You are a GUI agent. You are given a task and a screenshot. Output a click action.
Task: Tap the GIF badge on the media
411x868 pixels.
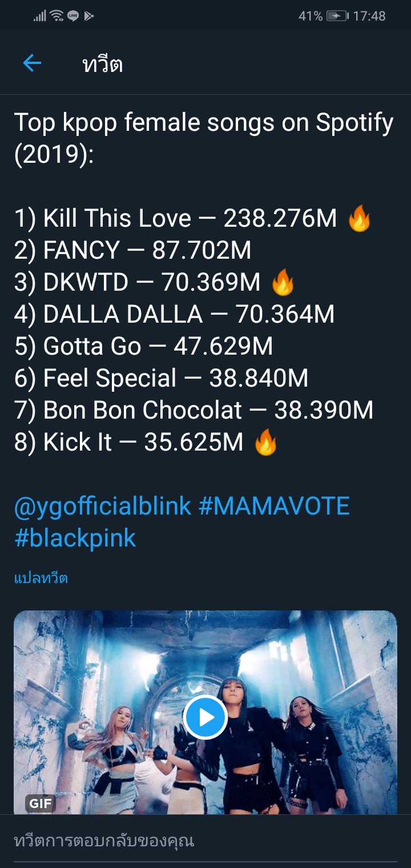41,804
